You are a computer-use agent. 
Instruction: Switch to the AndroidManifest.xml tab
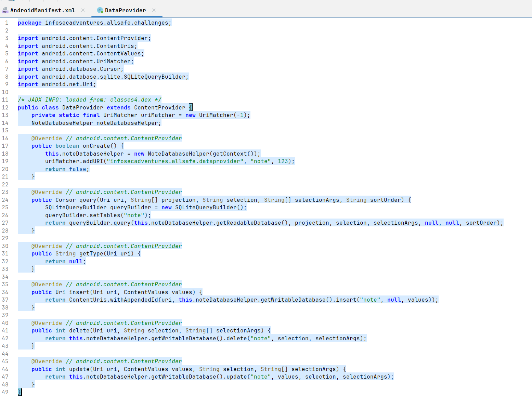pyautogui.click(x=42, y=10)
